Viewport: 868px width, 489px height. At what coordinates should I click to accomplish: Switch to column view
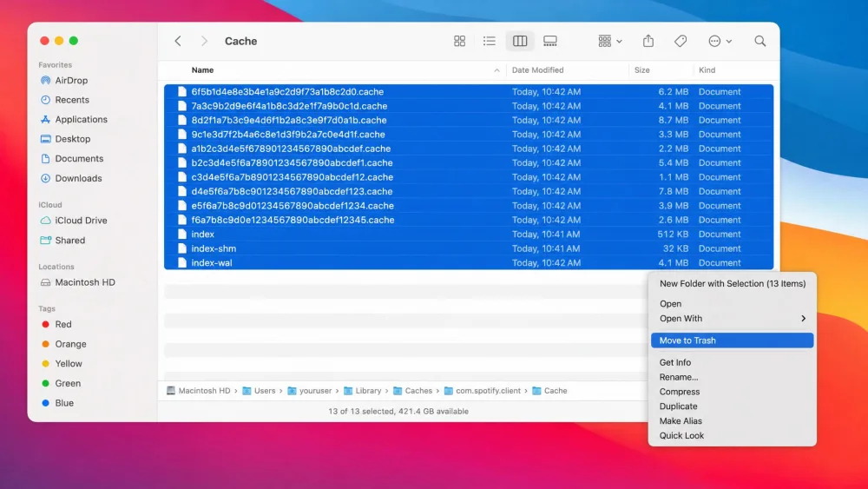click(520, 41)
